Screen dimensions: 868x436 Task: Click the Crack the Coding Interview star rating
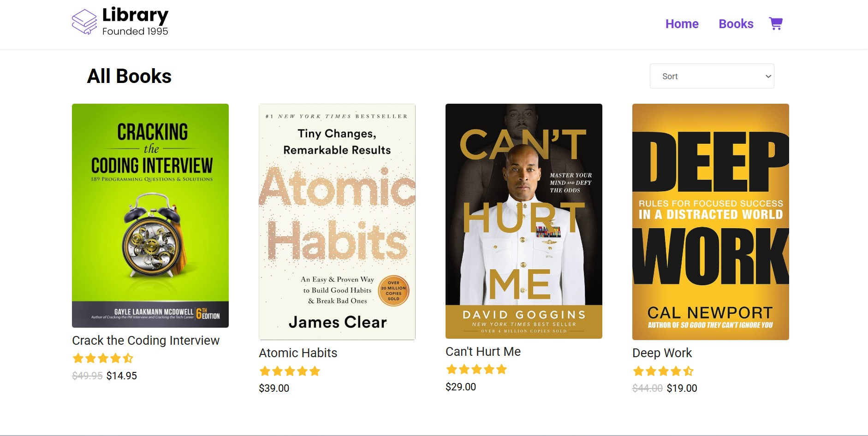pyautogui.click(x=103, y=358)
